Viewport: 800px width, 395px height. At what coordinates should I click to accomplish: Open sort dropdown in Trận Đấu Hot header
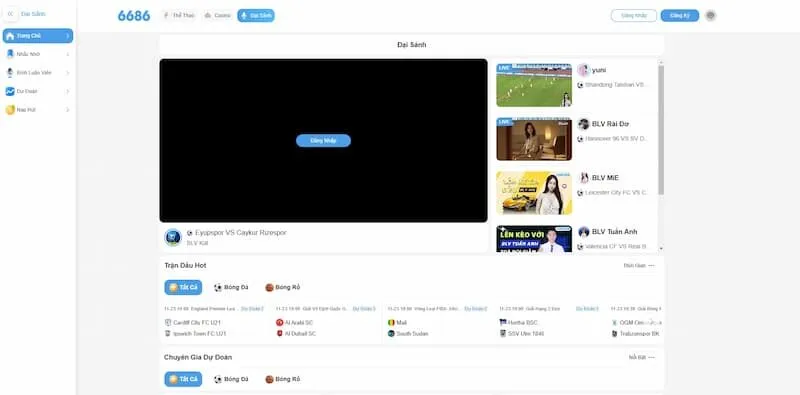(x=639, y=265)
